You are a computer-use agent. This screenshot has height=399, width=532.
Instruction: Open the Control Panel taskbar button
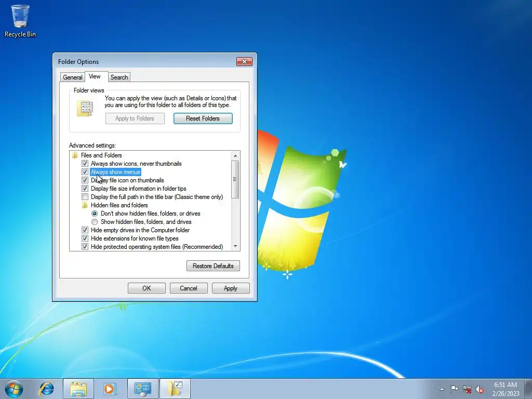coord(143,389)
